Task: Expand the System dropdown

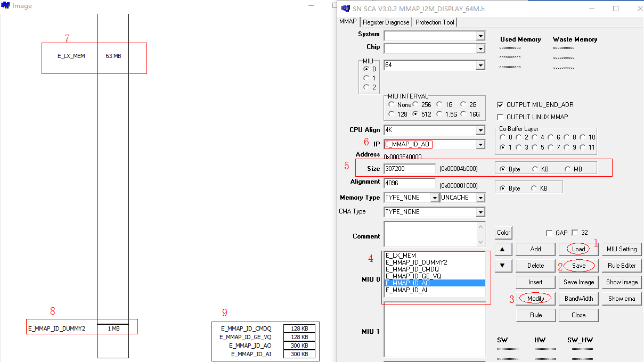Action: 480,36
